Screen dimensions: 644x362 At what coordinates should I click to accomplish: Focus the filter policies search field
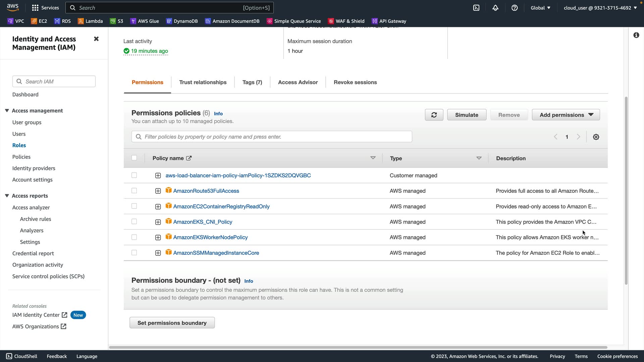click(x=272, y=137)
